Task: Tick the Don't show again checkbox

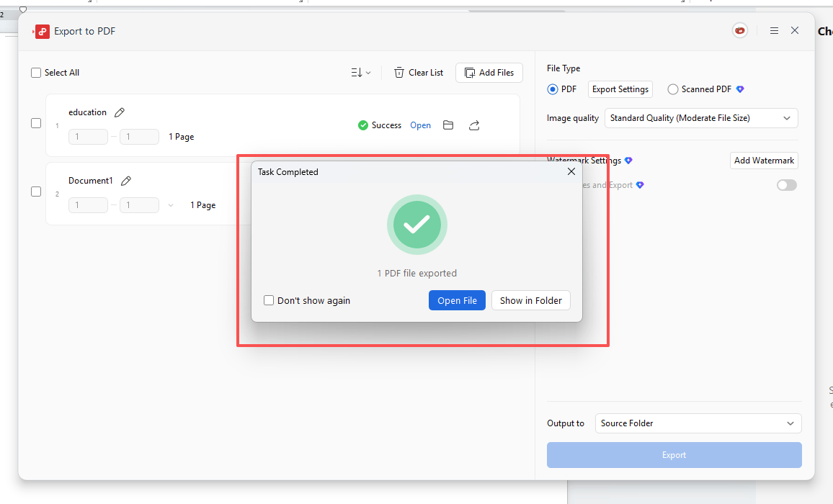Action: (x=269, y=300)
